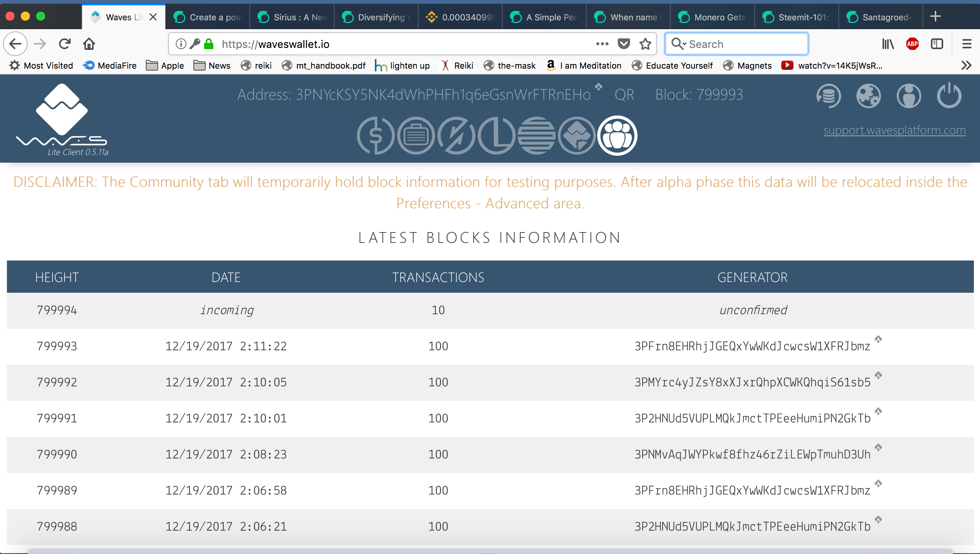Screen dimensions: 980x554
Task: View site information icon in URL bar
Action: 181,44
